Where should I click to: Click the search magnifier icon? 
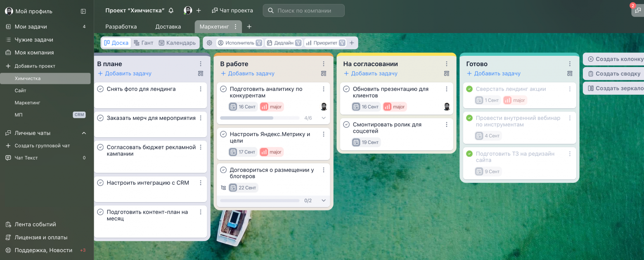point(270,10)
